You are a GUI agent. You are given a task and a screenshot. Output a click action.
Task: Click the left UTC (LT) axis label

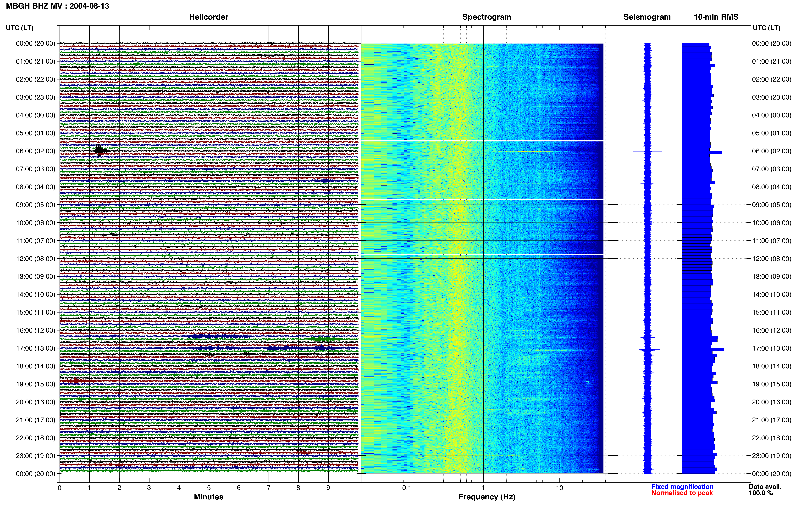[x=19, y=28]
